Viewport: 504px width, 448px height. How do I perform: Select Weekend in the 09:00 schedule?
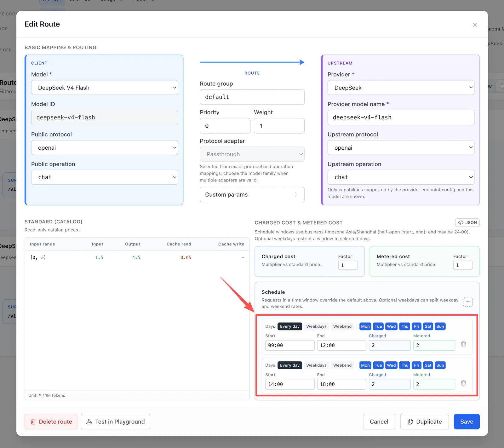point(342,326)
